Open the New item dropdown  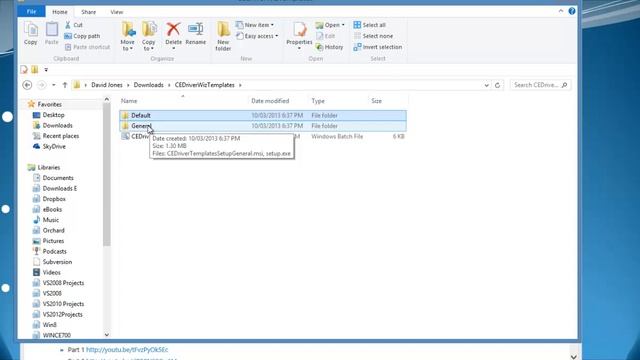(255, 25)
